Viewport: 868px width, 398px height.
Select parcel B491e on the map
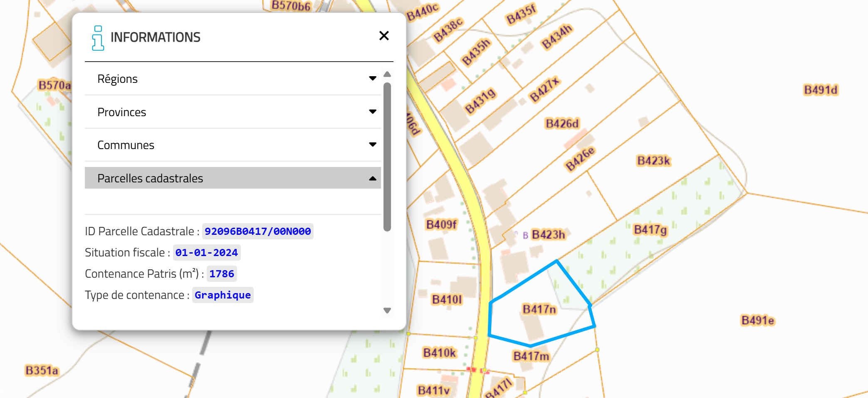[x=757, y=321]
